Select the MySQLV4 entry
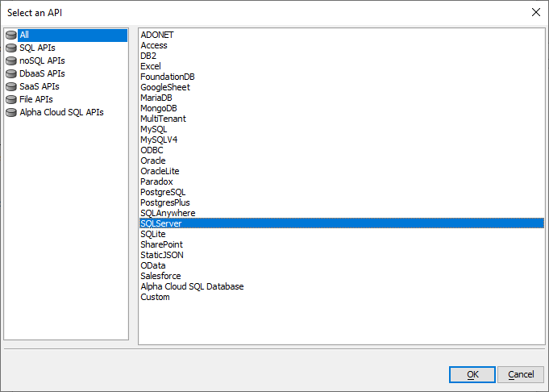 pos(159,140)
